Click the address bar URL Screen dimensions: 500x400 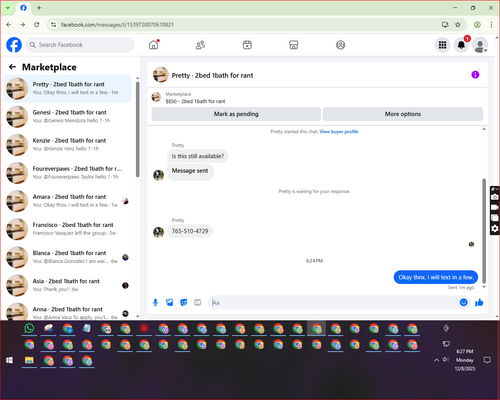117,25
